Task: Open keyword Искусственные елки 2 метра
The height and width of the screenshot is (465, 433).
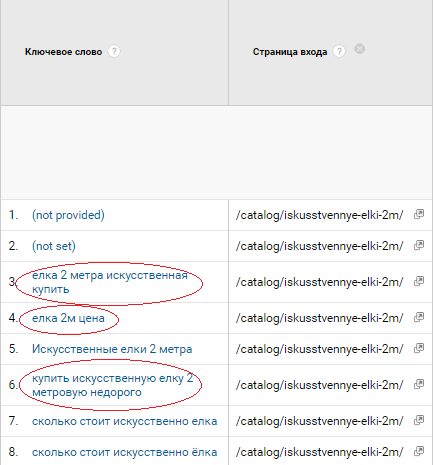Action: tap(112, 349)
